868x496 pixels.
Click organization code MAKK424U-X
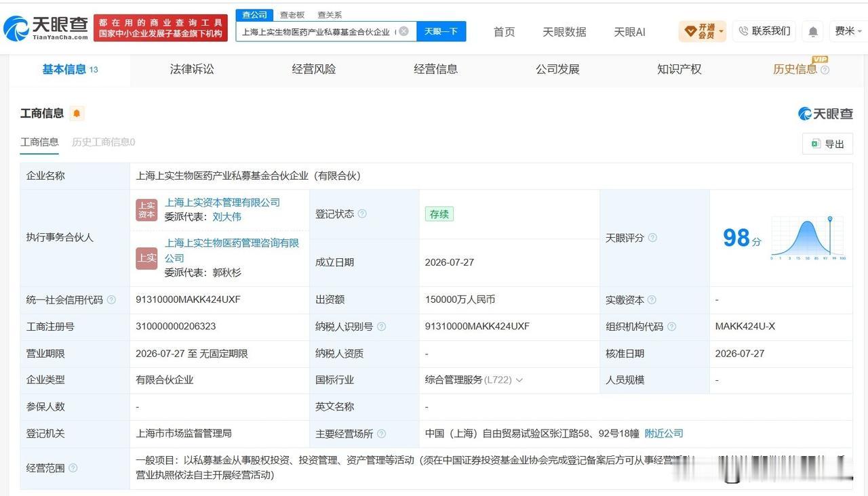tap(745, 327)
